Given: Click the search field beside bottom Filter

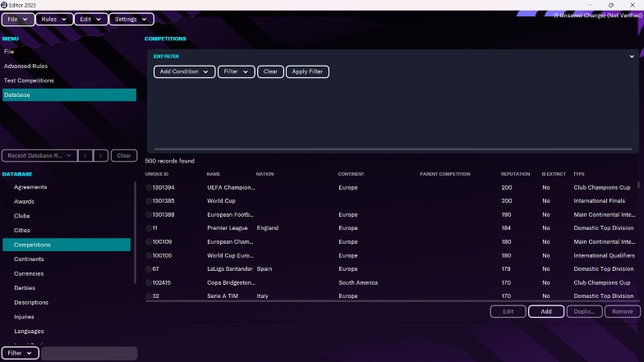Looking at the screenshot, I should click(89, 353).
